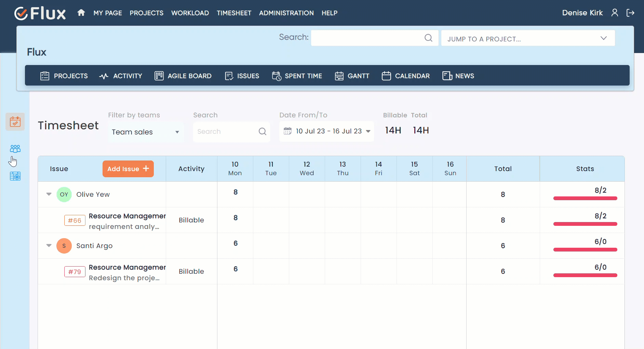Click the timesheet search magnifier icon
Viewport: 644px width, 349px height.
tap(262, 132)
